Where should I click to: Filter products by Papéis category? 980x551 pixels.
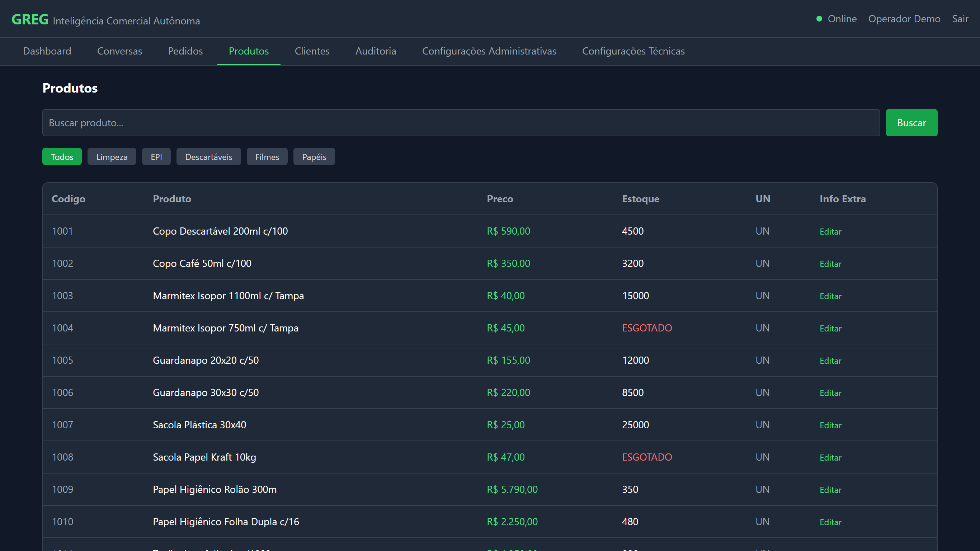(314, 157)
